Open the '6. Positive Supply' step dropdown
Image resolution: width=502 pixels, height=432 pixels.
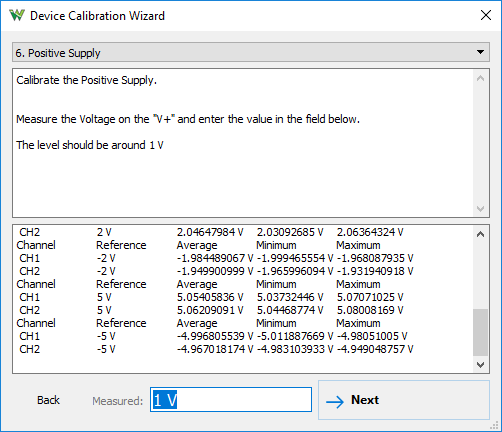click(x=251, y=52)
